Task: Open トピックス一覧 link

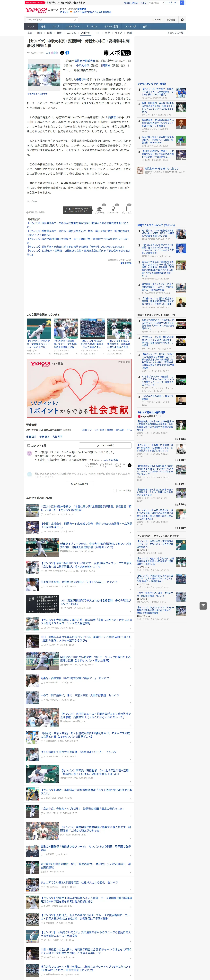Action: pos(175,33)
